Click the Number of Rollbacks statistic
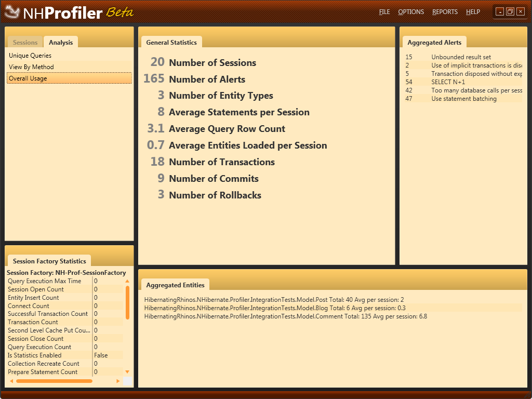 pyautogui.click(x=209, y=195)
